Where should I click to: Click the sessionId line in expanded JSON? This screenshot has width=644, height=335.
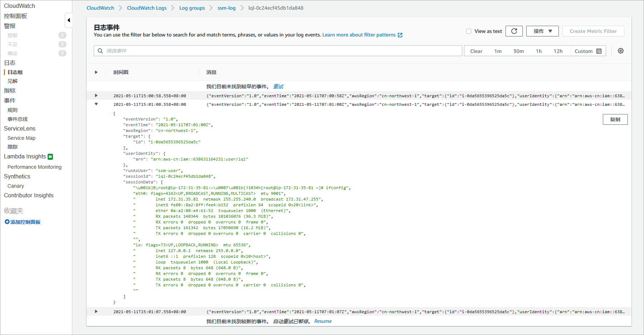pyautogui.click(x=169, y=176)
